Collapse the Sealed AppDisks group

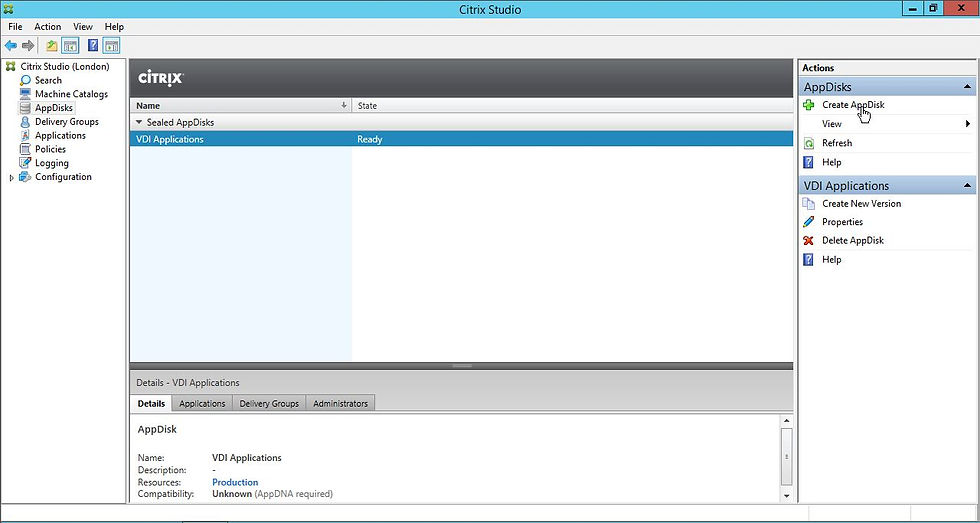139,122
